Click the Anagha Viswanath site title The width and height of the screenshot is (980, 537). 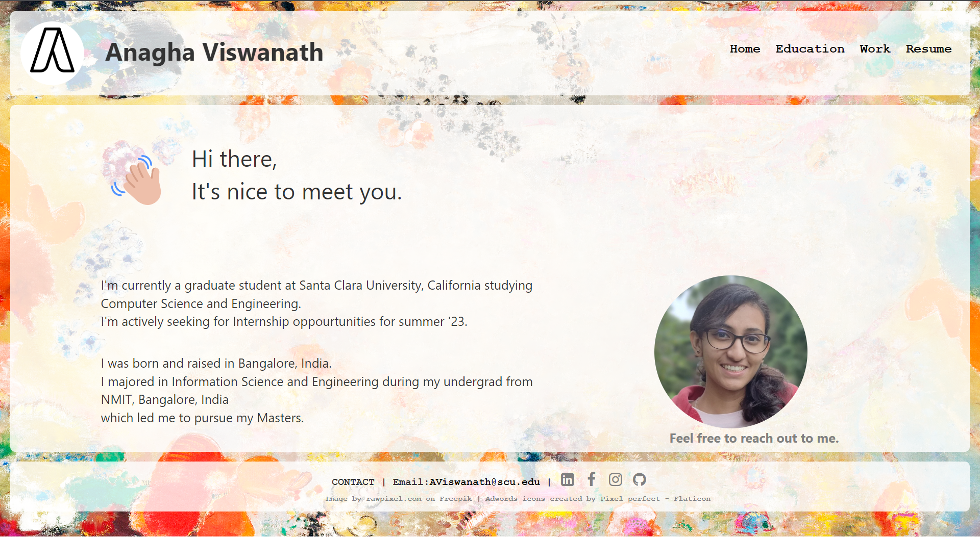click(214, 52)
